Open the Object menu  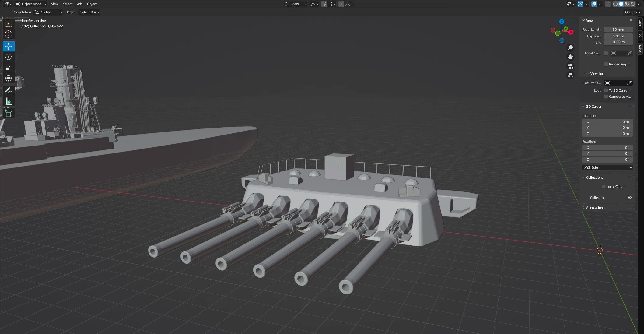pos(92,4)
